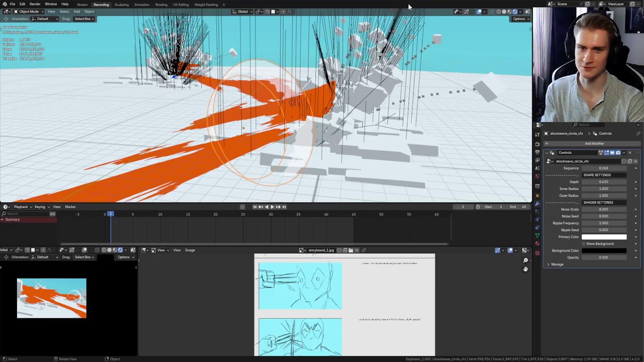
Task: Jump to the timeline end frame
Action: (284, 207)
